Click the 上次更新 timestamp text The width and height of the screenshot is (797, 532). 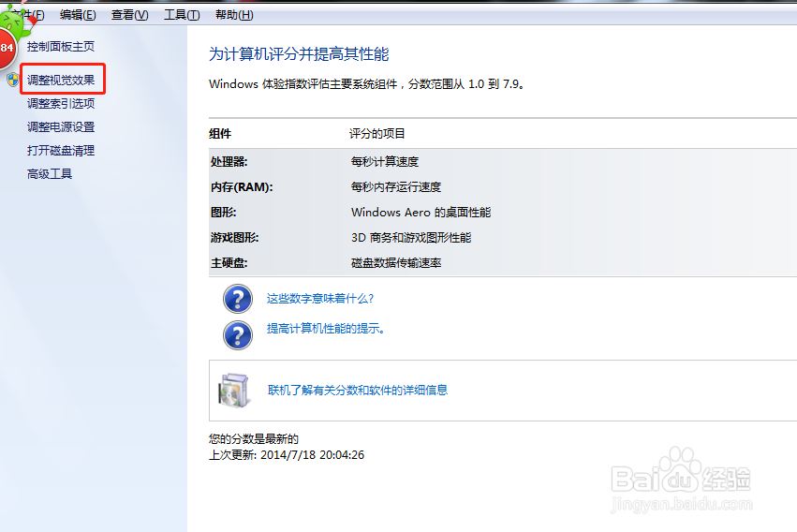click(x=287, y=455)
